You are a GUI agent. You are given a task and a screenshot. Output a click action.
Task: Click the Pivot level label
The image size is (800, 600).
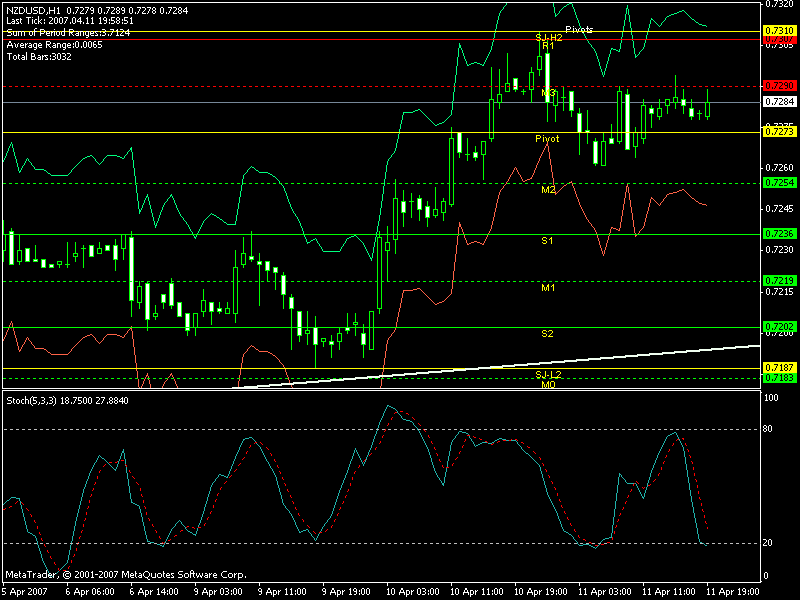547,138
